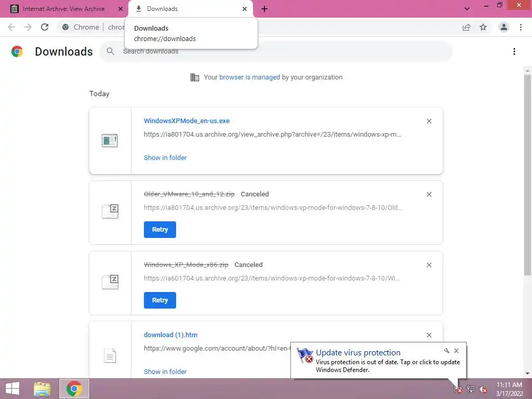Click the Chrome site info chip
The width and height of the screenshot is (532, 399).
pyautogui.click(x=81, y=27)
